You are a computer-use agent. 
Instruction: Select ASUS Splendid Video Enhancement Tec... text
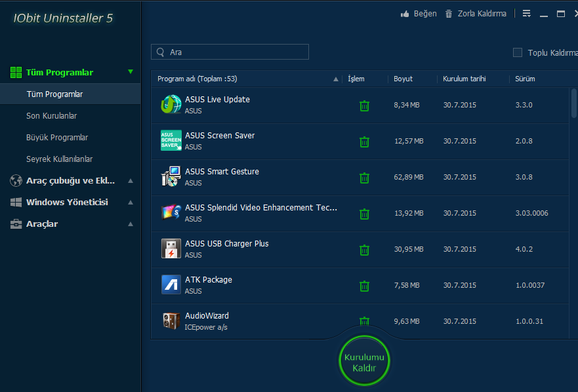pos(261,208)
